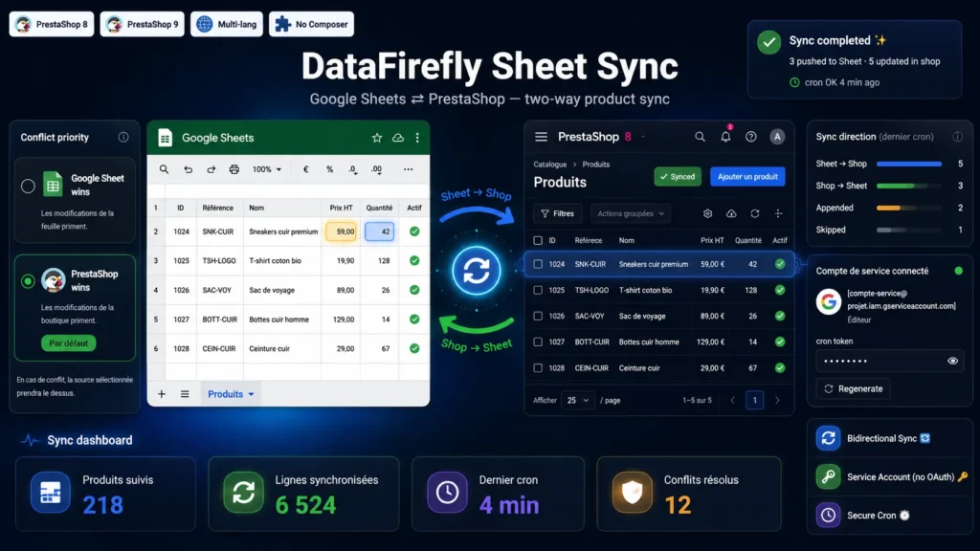The image size is (980, 551).
Task: Redo the action in Google Sheets toolbar
Action: 212,169
